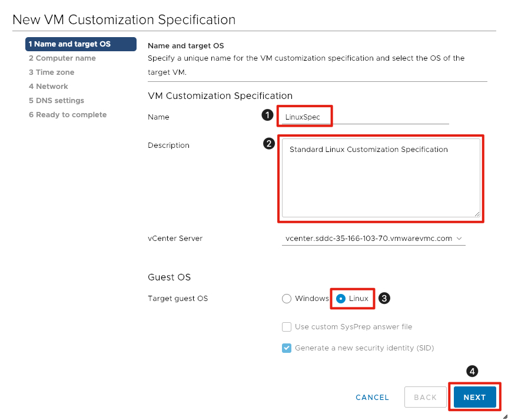This screenshot has width=508, height=420.
Task: Toggle Generate a new security identity checkbox
Action: point(287,348)
